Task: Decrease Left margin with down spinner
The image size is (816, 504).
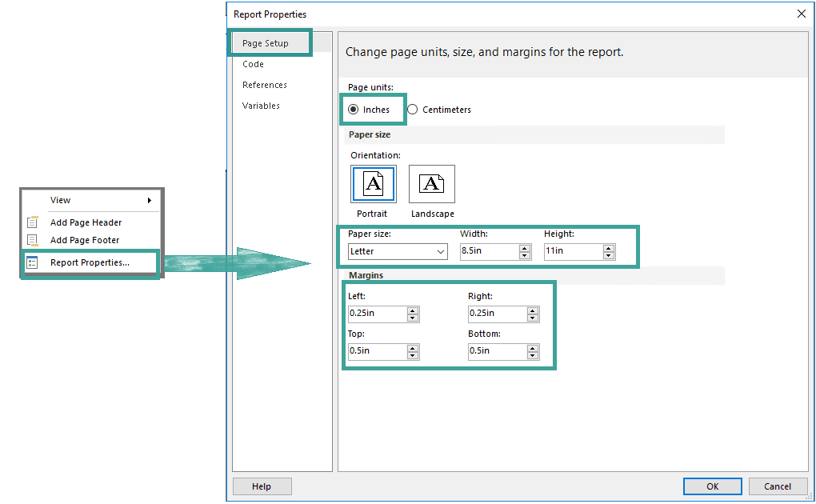Action: click(x=413, y=318)
